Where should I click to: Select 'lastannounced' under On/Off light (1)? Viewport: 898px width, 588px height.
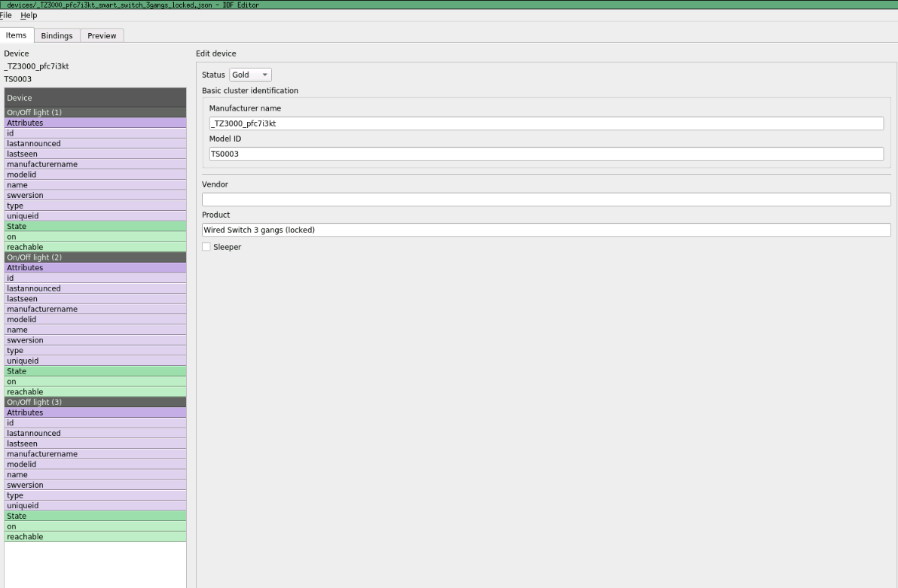pyautogui.click(x=95, y=144)
